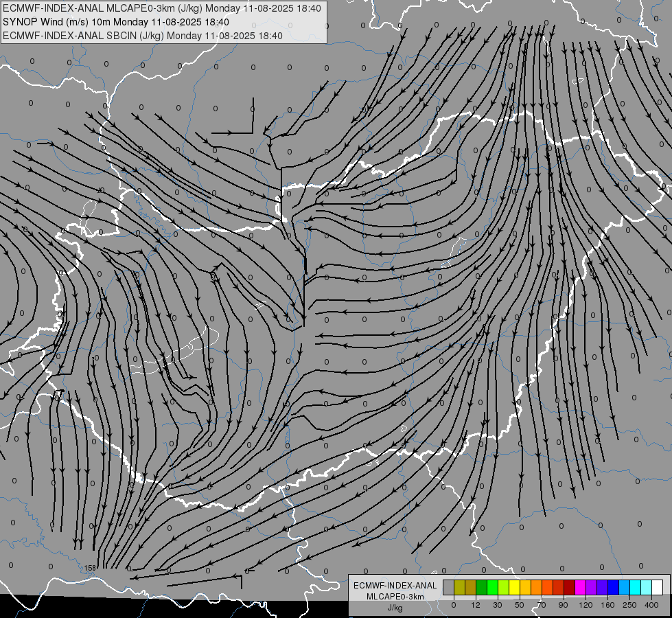672x618 pixels.
Task: Select the pure blue legend swatch
Action: (613, 587)
